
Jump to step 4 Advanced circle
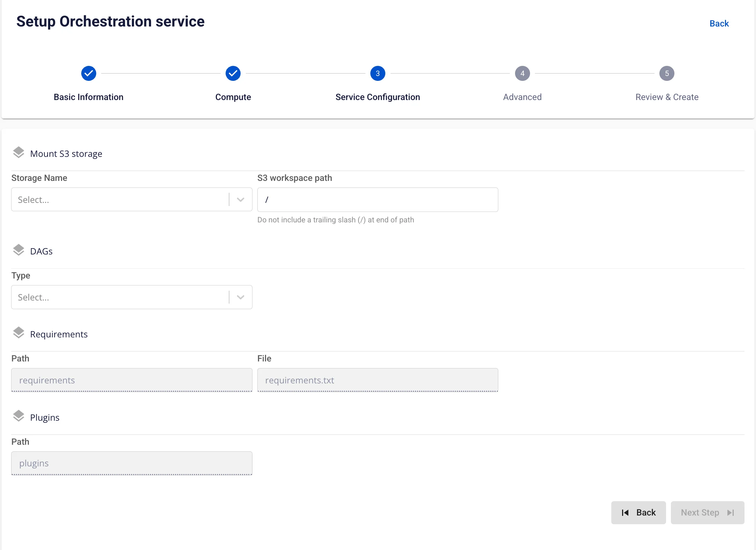coord(522,74)
